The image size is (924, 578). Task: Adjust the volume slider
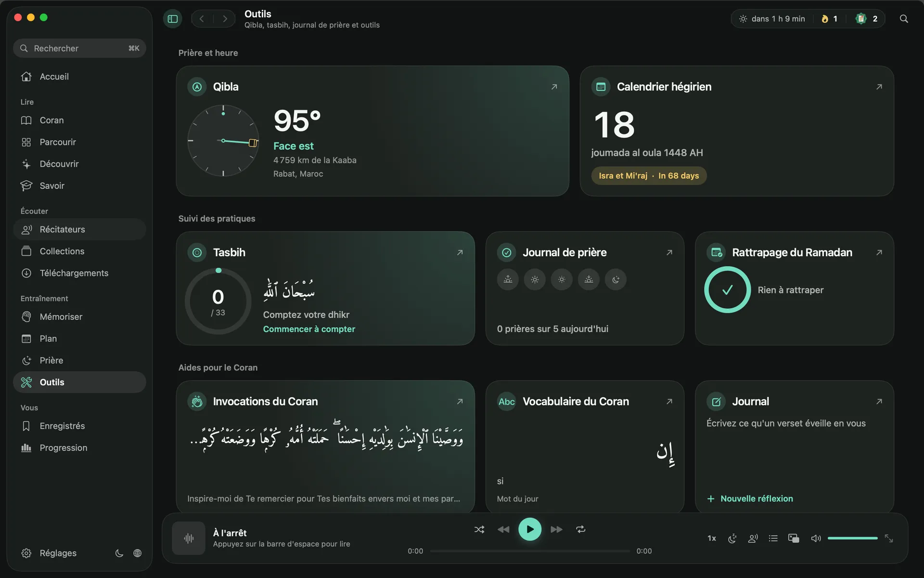(x=852, y=538)
